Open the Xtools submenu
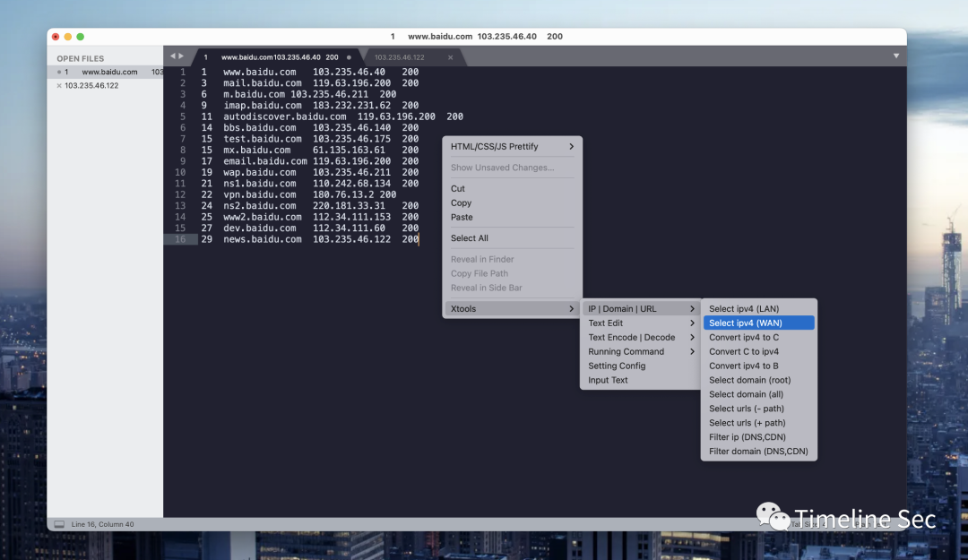 click(x=512, y=309)
